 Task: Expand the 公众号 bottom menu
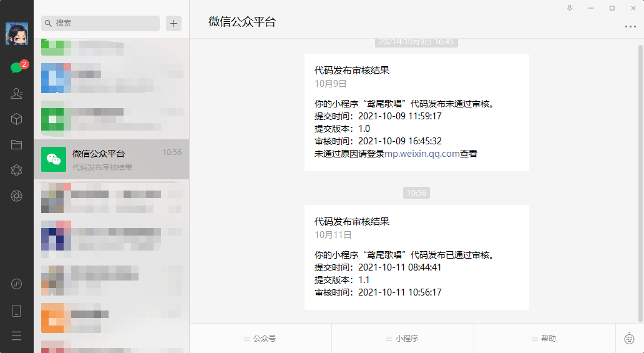260,339
